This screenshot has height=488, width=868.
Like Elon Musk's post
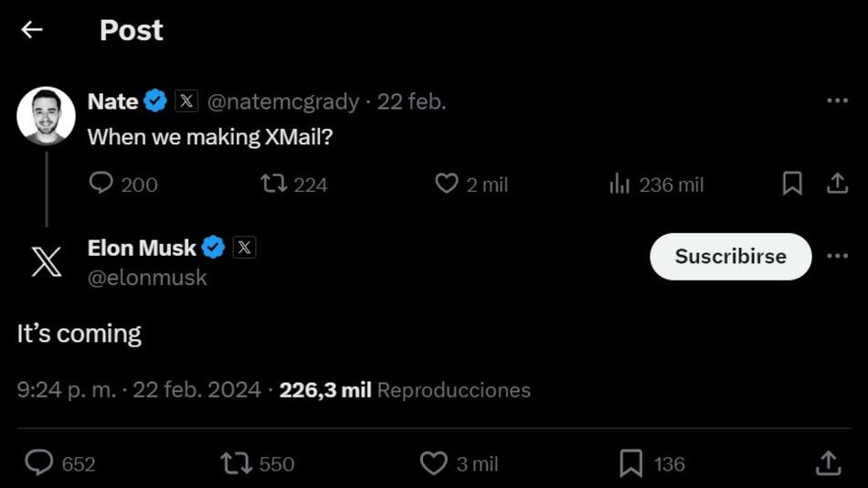433,463
